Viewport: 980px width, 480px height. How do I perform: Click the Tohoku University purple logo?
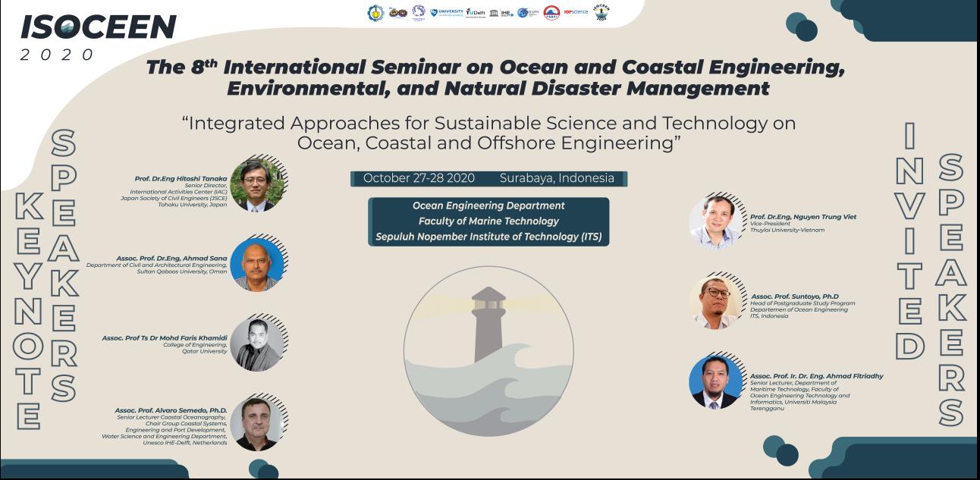point(418,12)
